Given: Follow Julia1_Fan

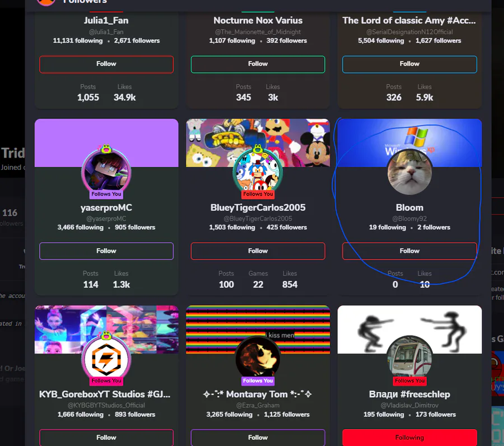Looking at the screenshot, I should pyautogui.click(x=106, y=64).
